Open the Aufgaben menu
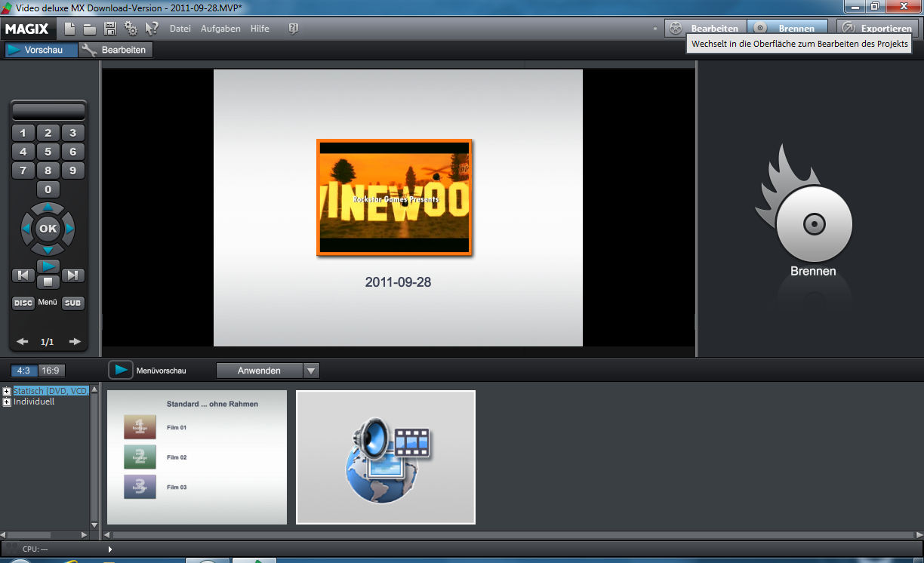 tap(220, 29)
